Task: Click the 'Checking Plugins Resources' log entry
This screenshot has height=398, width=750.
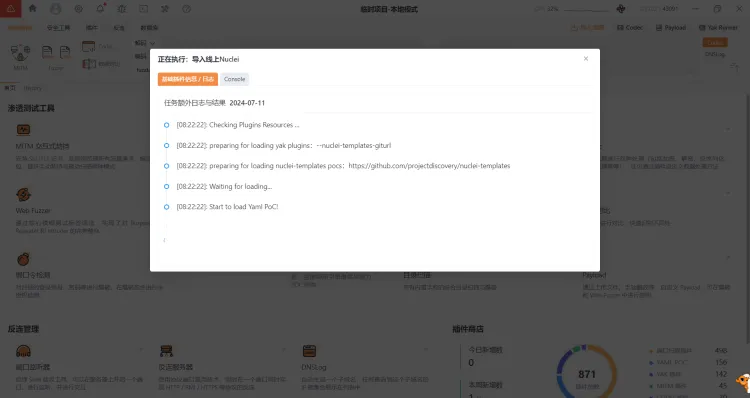Action: pyautogui.click(x=238, y=125)
